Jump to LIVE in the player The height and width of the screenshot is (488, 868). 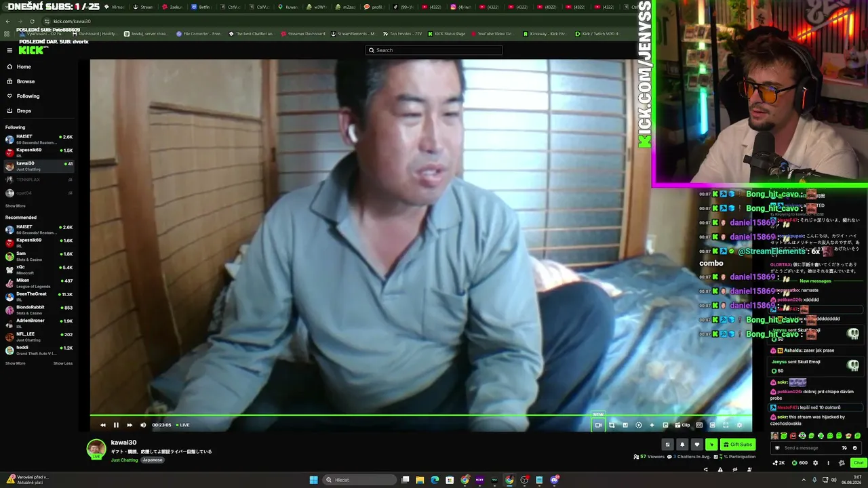183,425
